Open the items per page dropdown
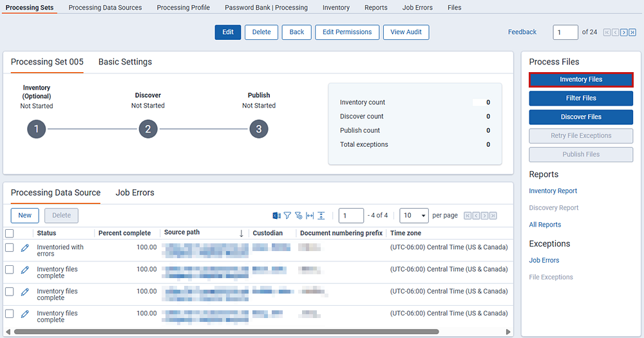Image resolution: width=644 pixels, height=338 pixels. (414, 216)
